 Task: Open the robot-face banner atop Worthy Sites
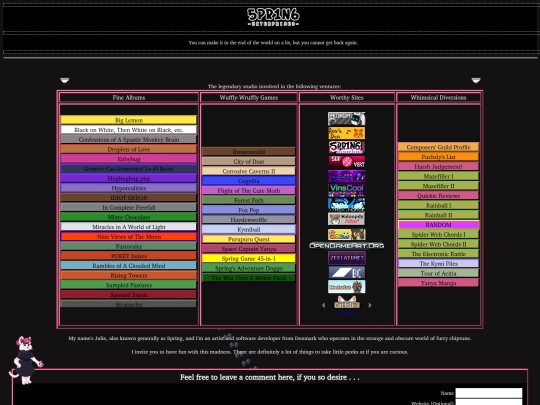[x=346, y=119]
